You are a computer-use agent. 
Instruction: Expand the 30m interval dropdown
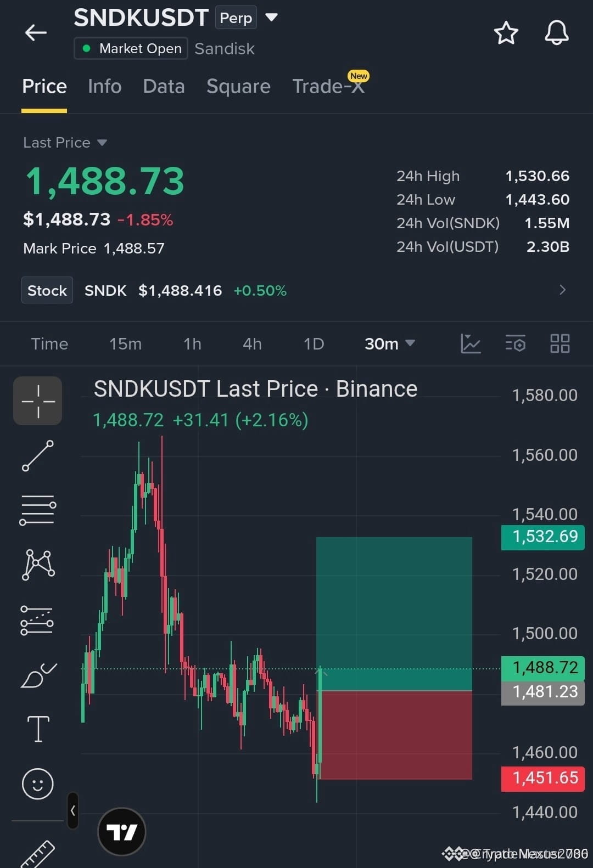click(389, 344)
